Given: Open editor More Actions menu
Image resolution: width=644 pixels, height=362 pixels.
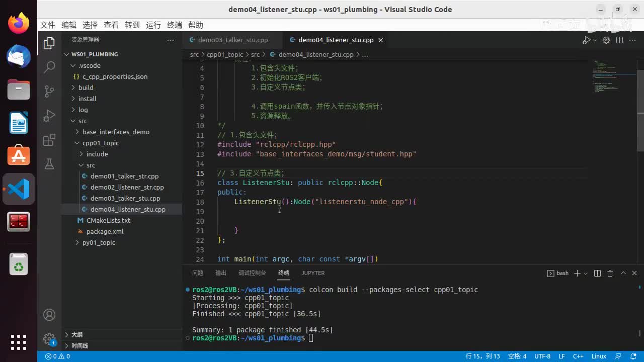Looking at the screenshot, I should pos(632,40).
